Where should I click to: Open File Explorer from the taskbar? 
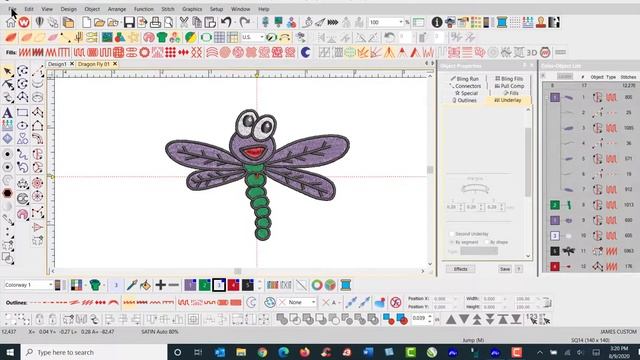point(241,352)
